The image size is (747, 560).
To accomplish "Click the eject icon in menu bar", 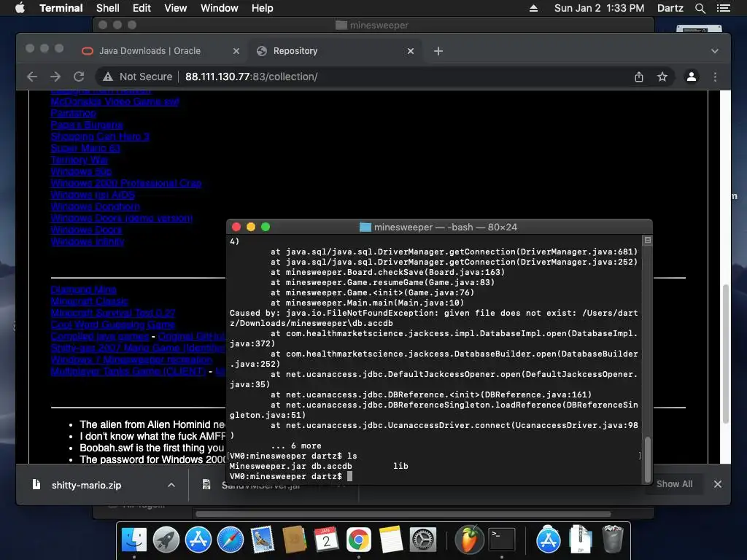I will [533, 8].
